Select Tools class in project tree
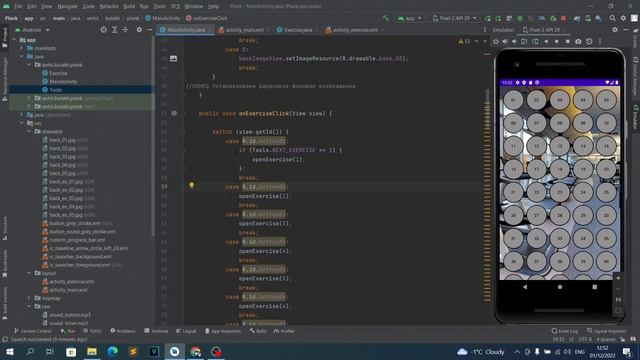This screenshot has height=360, width=640. tap(56, 90)
